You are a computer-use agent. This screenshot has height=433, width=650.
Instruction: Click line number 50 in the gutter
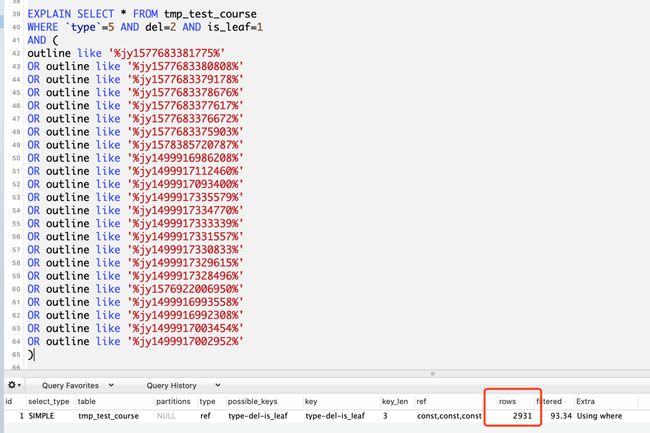(16, 158)
